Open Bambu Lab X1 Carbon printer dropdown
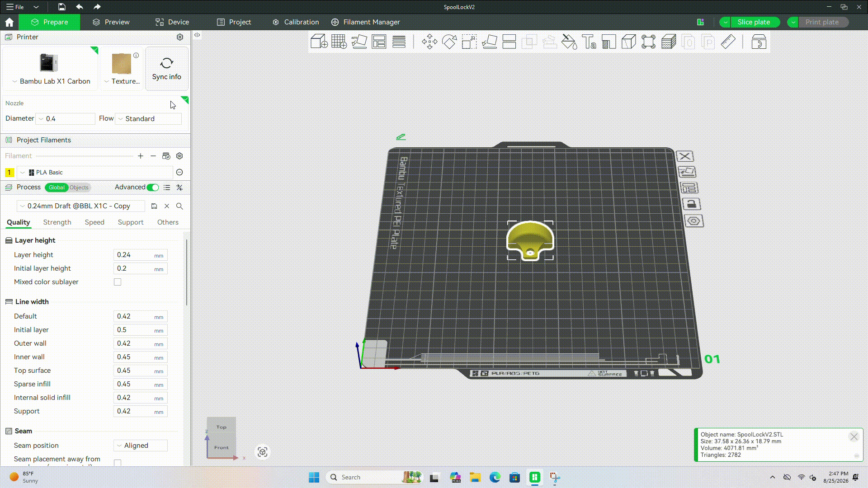 point(51,81)
